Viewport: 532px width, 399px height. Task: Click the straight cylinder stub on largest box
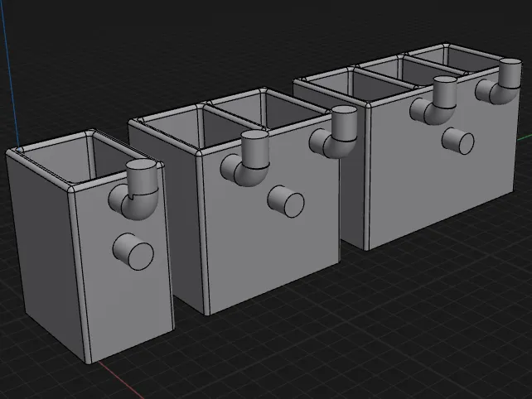coord(458,141)
